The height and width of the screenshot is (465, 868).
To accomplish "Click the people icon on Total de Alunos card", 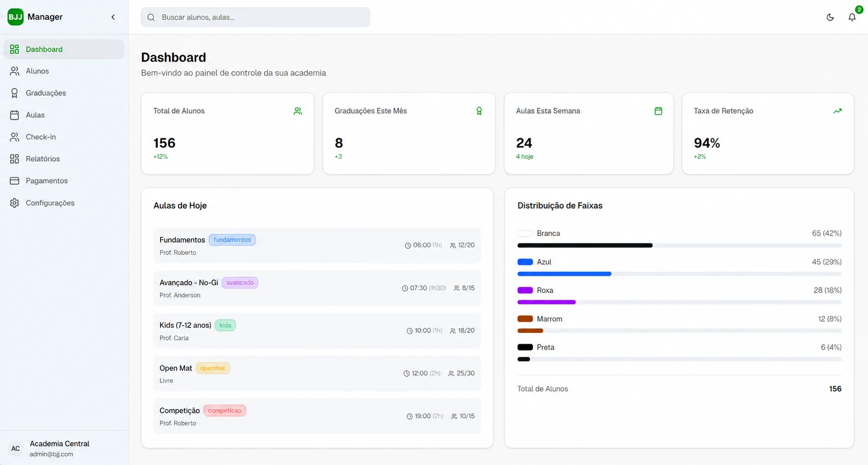I will (298, 111).
